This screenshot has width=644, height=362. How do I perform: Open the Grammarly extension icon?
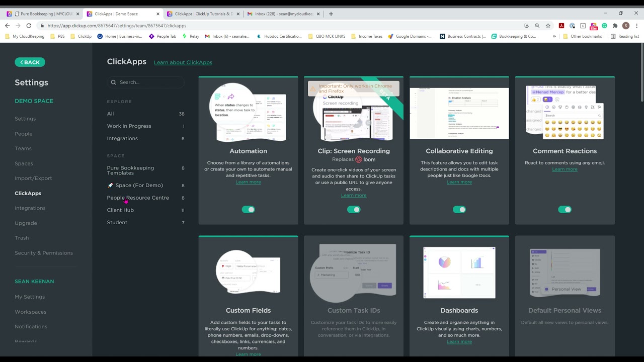coord(604,26)
